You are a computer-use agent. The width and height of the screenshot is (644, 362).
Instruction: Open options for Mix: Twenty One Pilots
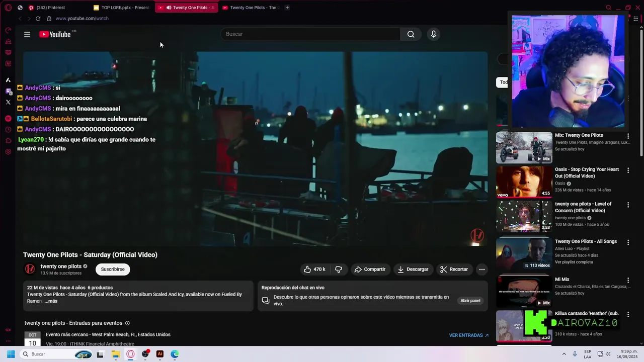tap(628, 136)
